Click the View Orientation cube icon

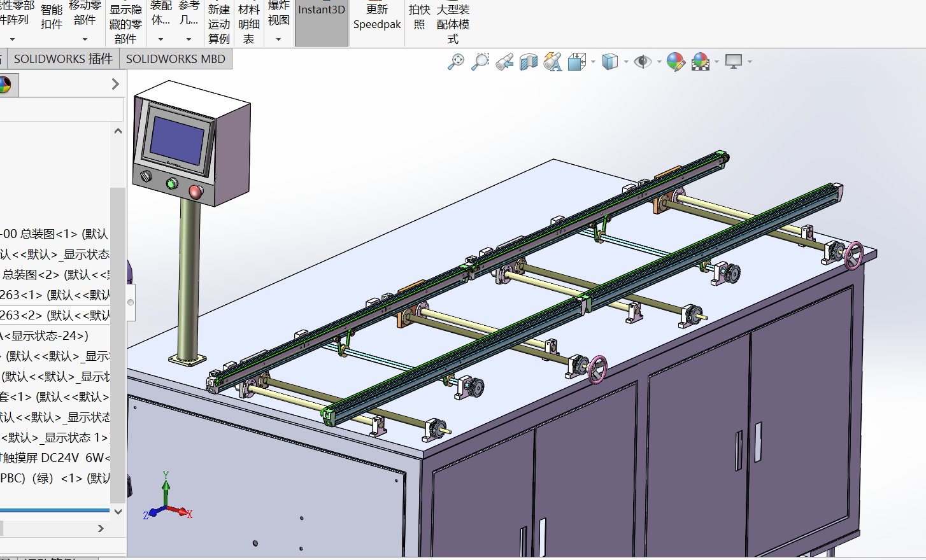577,62
